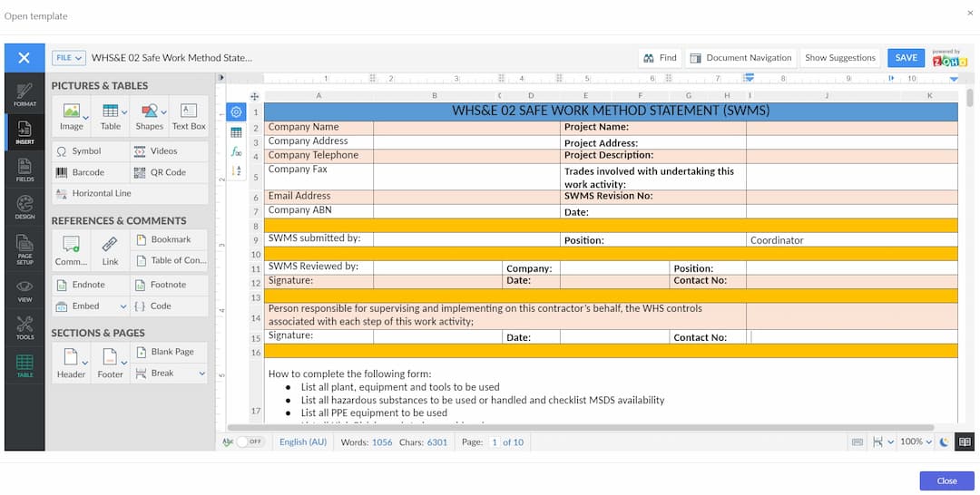Viewport: 980px width, 495px height.
Task: Insert a Symbol
Action: pyautogui.click(x=92, y=151)
